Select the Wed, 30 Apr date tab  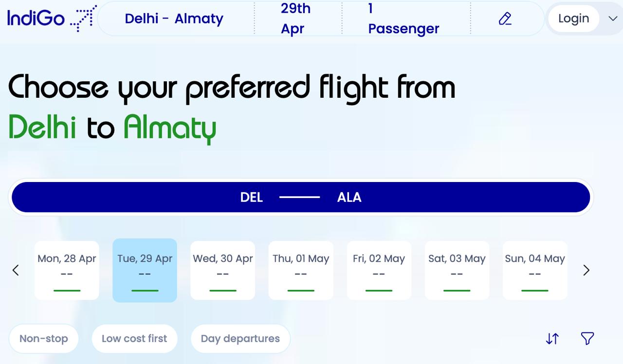(223, 270)
